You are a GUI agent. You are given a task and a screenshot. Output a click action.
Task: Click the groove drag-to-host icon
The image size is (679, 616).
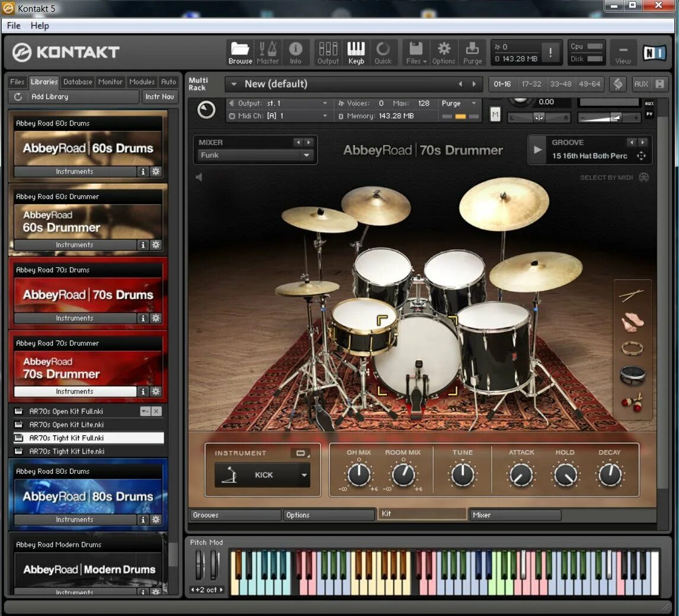[641, 156]
